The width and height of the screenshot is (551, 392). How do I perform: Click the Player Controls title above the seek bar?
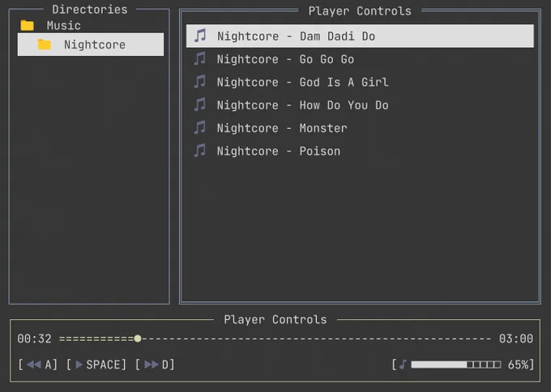(275, 319)
